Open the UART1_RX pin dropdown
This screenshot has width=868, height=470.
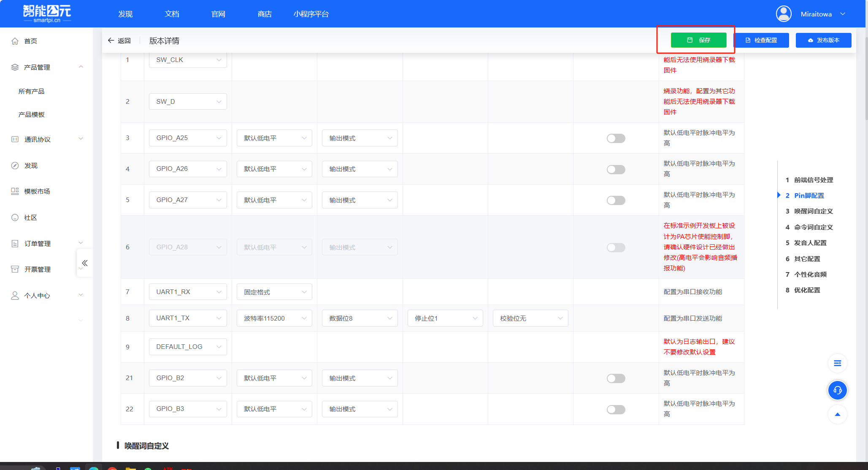point(188,292)
